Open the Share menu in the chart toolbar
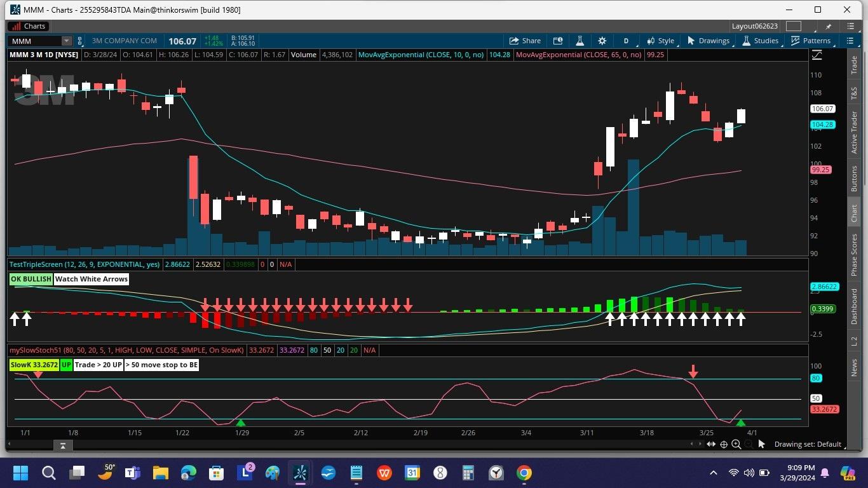The height and width of the screenshot is (488, 868). [525, 41]
